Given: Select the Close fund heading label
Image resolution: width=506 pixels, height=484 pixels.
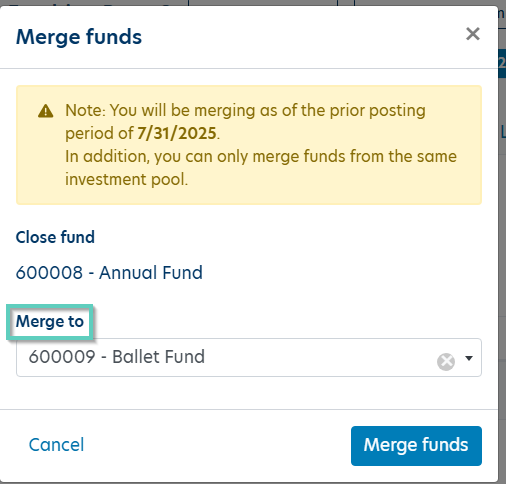Looking at the screenshot, I should (55, 237).
